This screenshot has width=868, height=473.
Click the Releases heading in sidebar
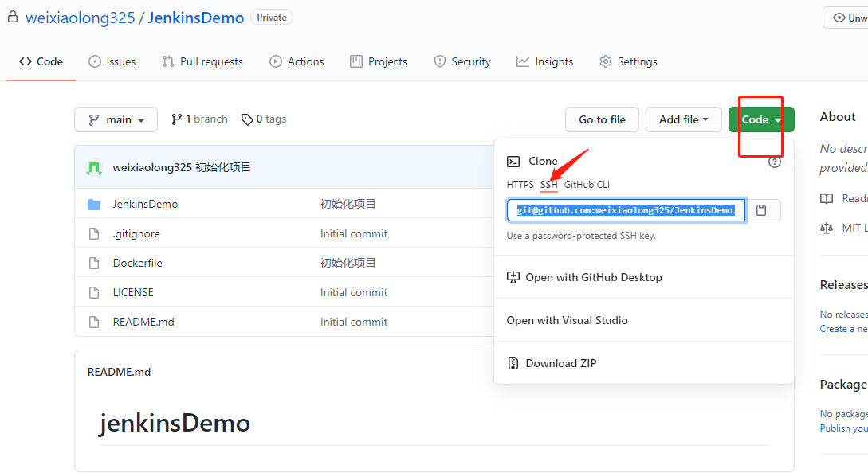click(843, 285)
